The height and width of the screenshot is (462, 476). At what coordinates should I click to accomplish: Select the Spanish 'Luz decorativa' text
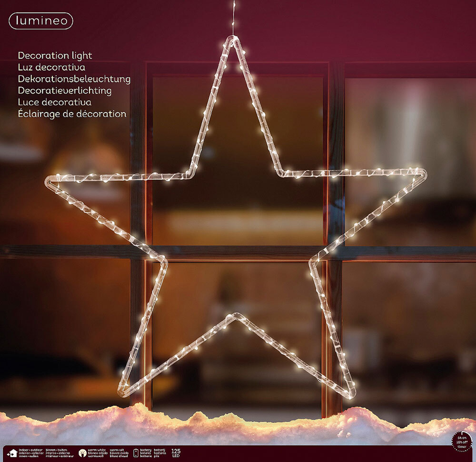pos(51,67)
